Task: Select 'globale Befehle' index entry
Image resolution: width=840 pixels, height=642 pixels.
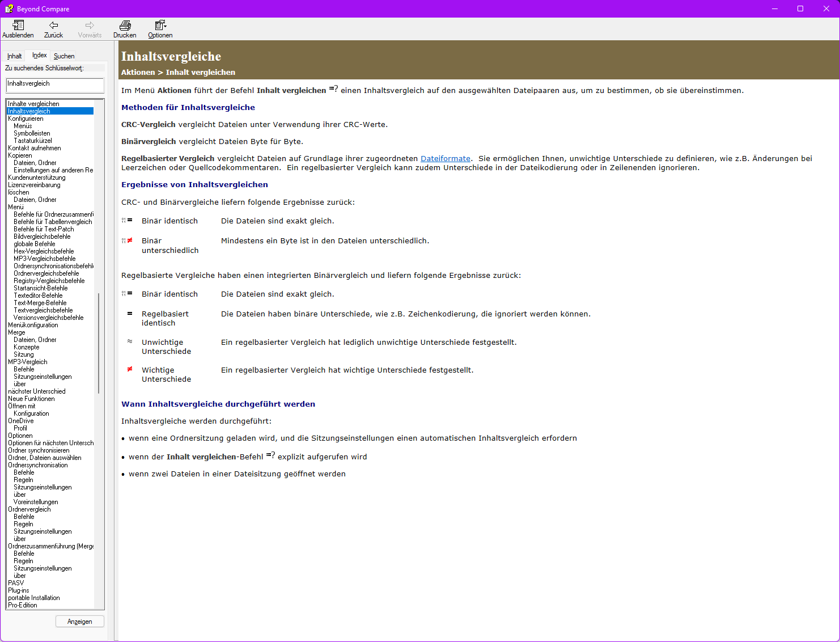Action: (35, 244)
